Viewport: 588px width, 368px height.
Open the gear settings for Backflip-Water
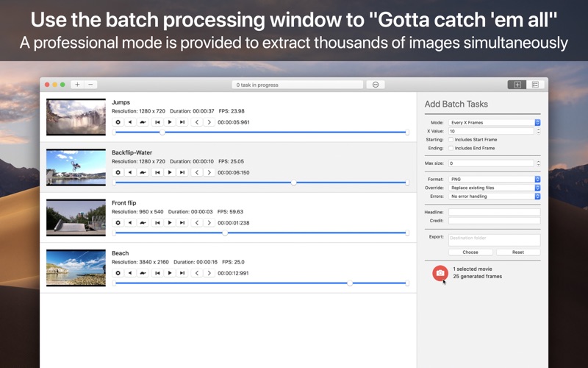pyautogui.click(x=118, y=172)
